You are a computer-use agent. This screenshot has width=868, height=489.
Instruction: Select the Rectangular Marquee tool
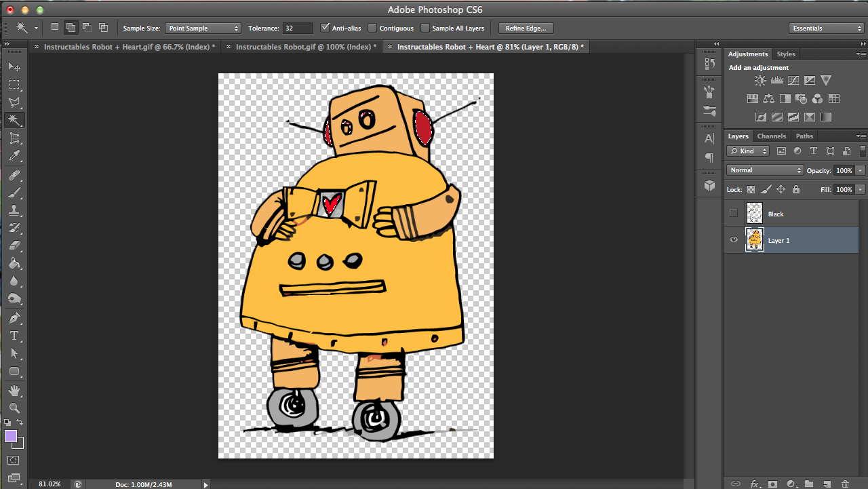pyautogui.click(x=14, y=85)
